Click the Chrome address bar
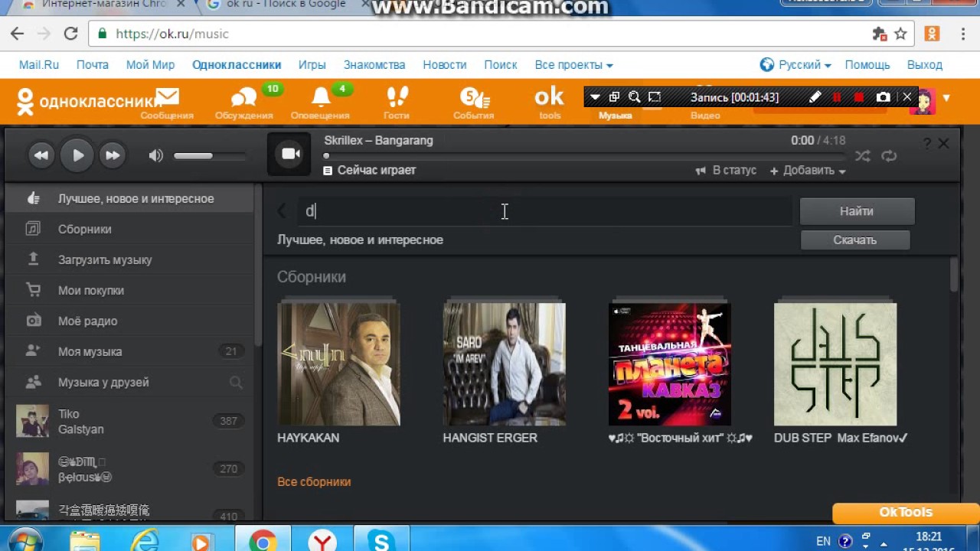 [x=490, y=34]
